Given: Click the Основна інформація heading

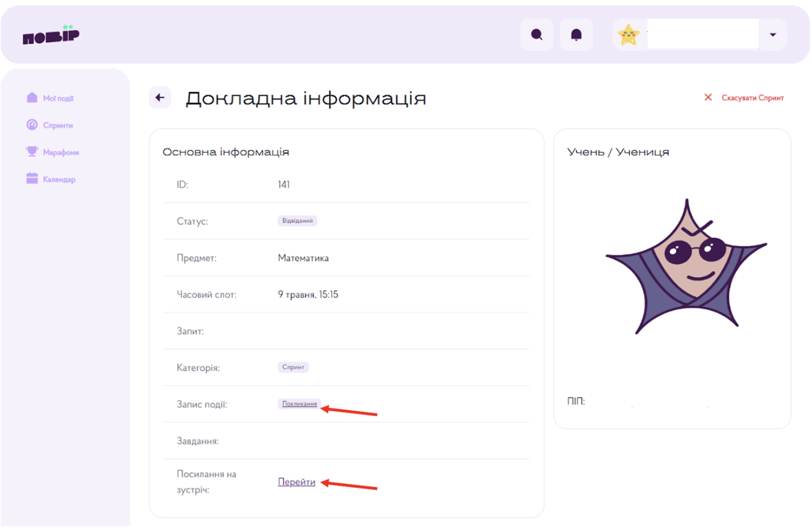Looking at the screenshot, I should (x=225, y=152).
